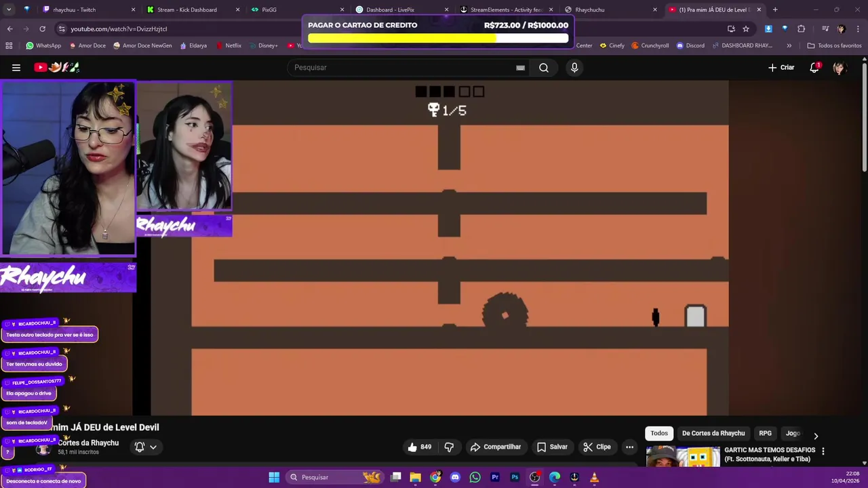This screenshot has width=868, height=488.
Task: Open more actions ellipsis under video
Action: click(629, 447)
